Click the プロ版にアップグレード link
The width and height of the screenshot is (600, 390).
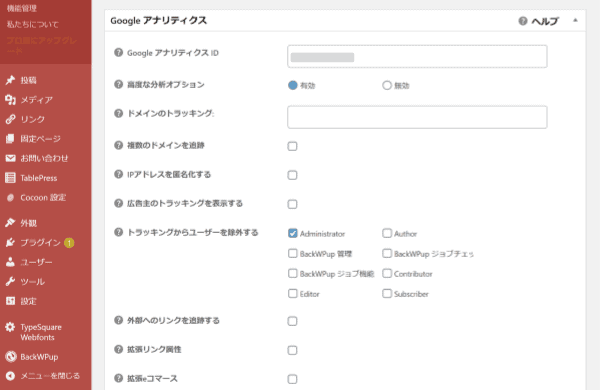click(x=42, y=45)
